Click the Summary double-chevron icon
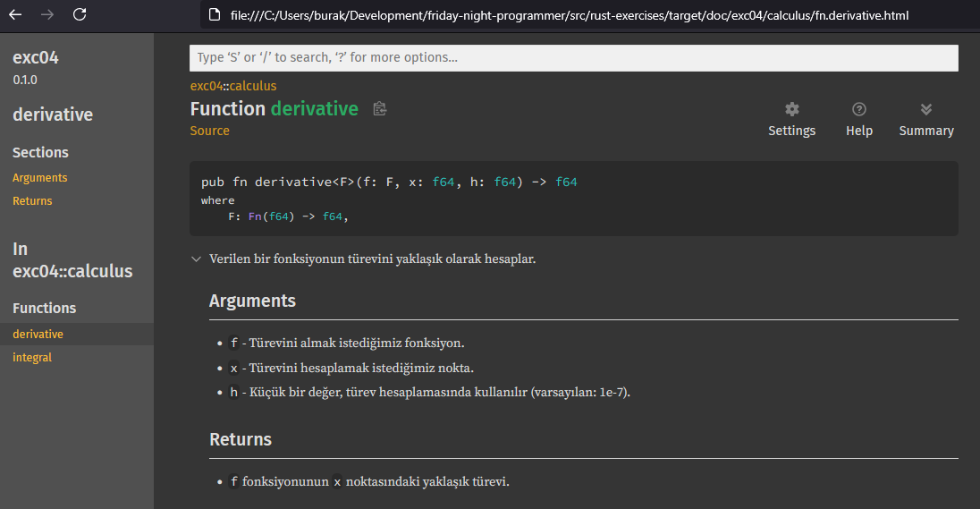This screenshot has width=980, height=509. coord(925,109)
